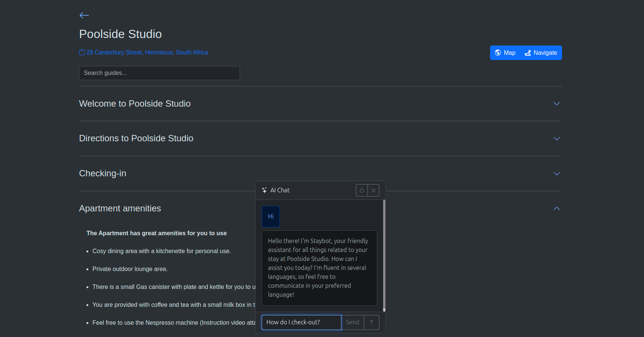The image size is (644, 337).
Task: Click the coffee and tea bullet text
Action: tap(174, 305)
